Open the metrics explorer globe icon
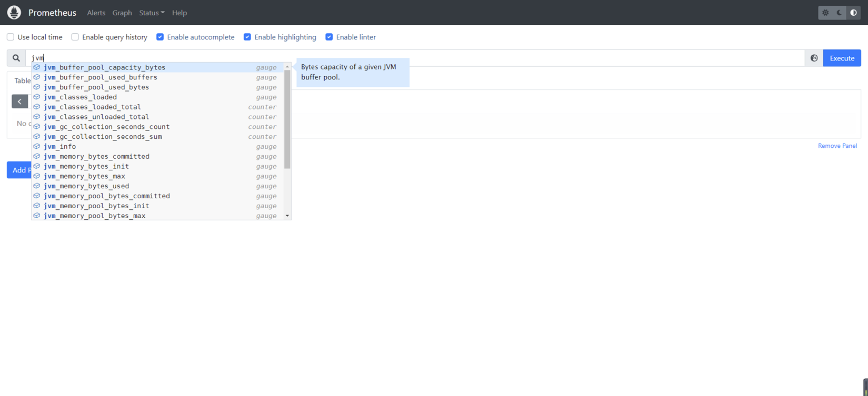 click(814, 58)
